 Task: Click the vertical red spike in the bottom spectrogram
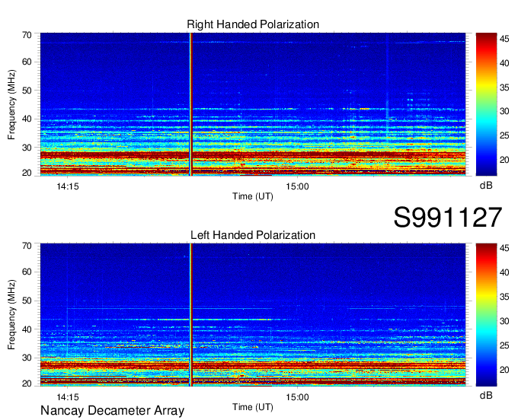pos(190,315)
